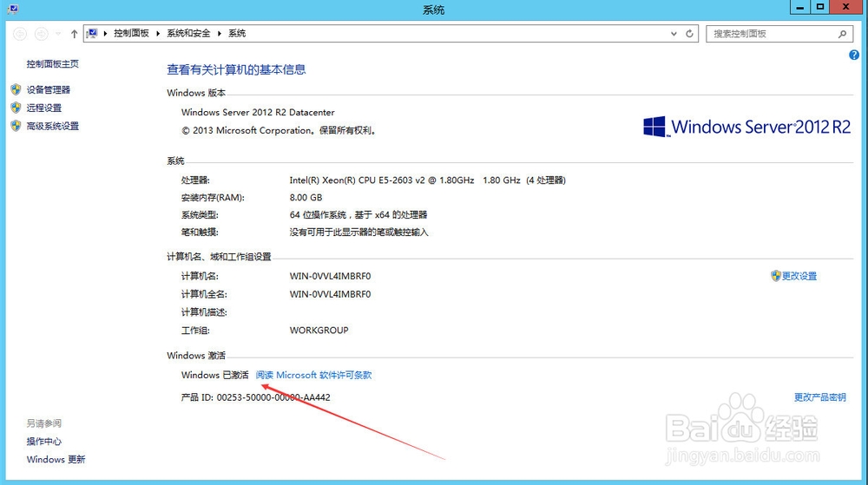Viewport: 868px width, 485px height.
Task: Click the back navigation arrow
Action: click(x=20, y=34)
